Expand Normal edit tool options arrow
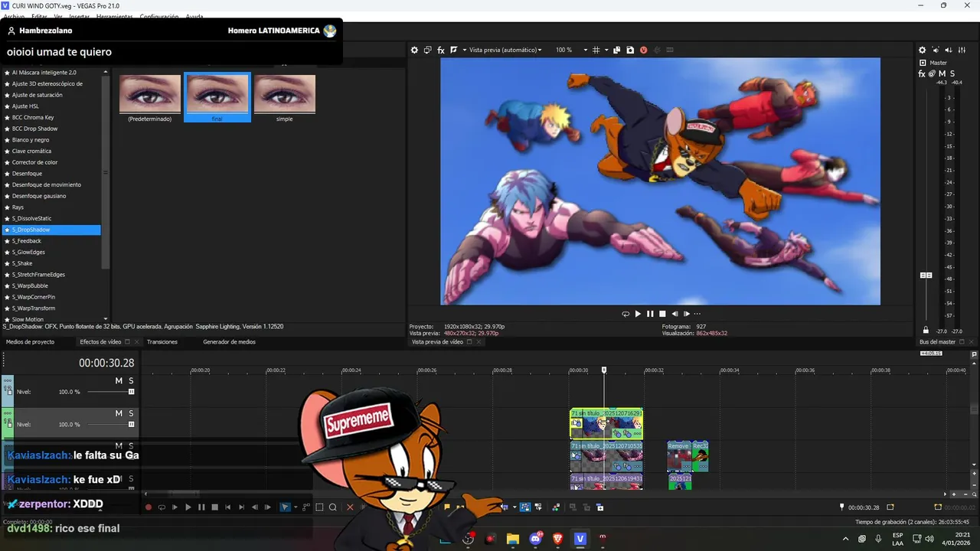980x551 pixels. [x=296, y=507]
